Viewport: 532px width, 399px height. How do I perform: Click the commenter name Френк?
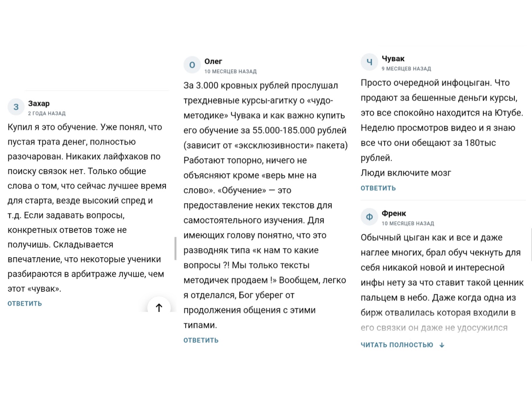(x=394, y=213)
